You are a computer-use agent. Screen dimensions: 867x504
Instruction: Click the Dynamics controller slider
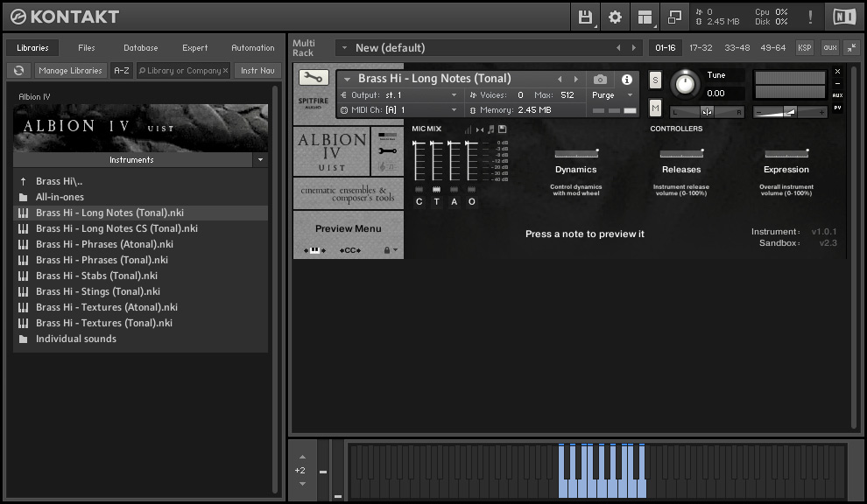point(576,154)
